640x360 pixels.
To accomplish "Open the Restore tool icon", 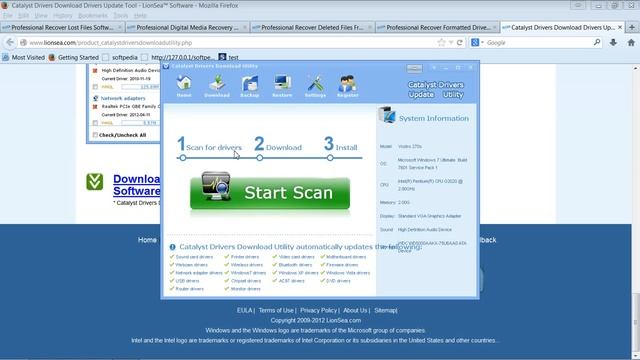I will pyautogui.click(x=282, y=86).
